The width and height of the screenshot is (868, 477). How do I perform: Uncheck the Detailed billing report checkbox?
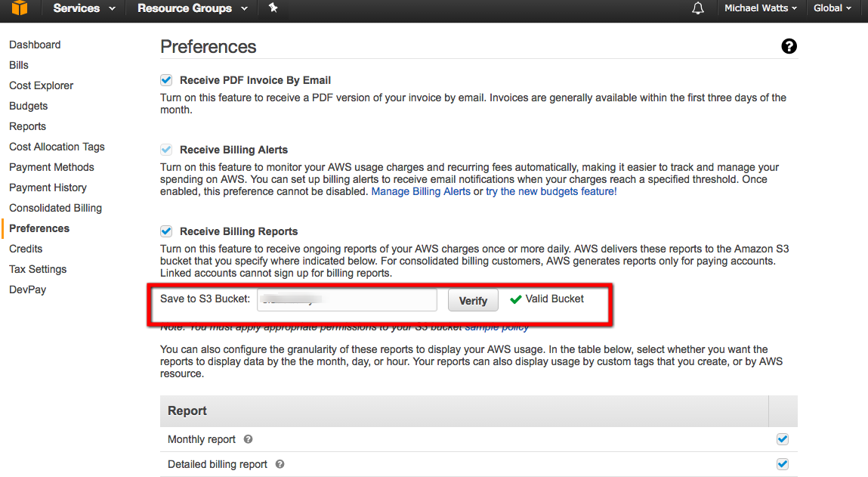[782, 464]
